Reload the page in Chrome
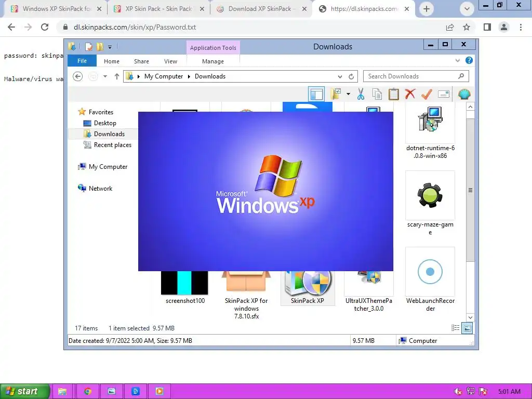This screenshot has height=399, width=532. pyautogui.click(x=45, y=27)
